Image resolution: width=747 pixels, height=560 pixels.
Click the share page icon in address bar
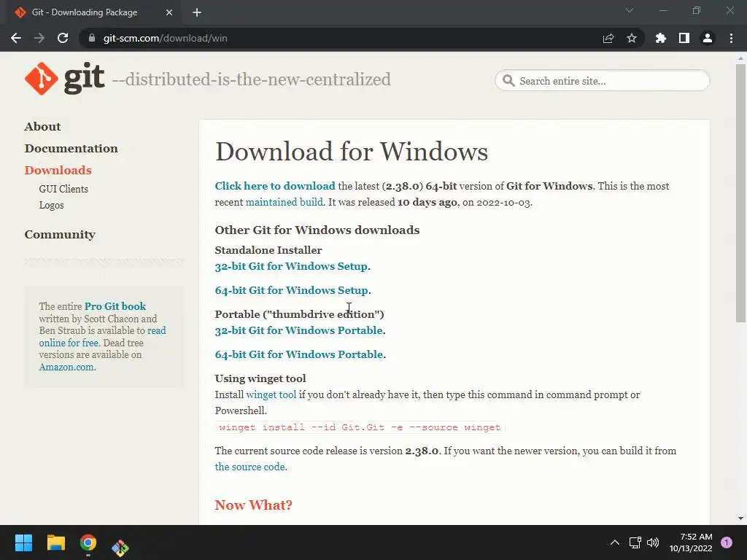pos(608,38)
